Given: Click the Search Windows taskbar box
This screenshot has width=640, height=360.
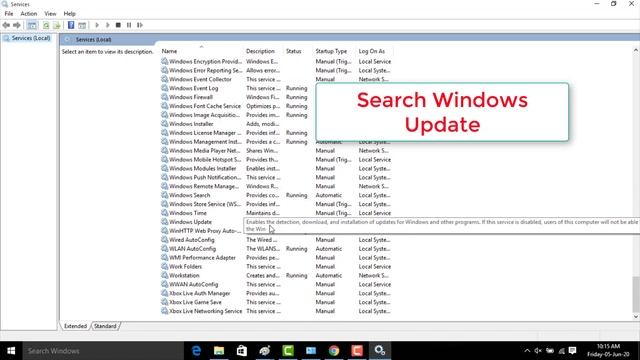Looking at the screenshot, I should click(102, 351).
